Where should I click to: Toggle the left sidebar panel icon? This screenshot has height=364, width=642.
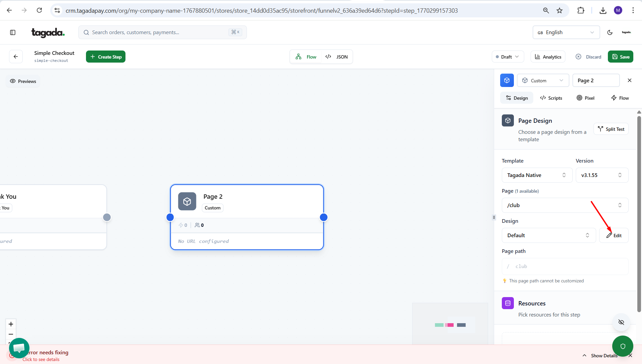tap(13, 32)
